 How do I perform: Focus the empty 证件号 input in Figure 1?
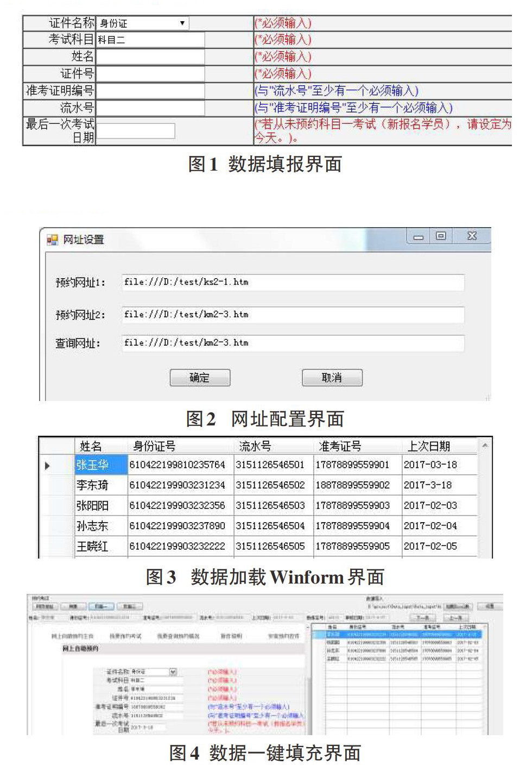point(151,74)
